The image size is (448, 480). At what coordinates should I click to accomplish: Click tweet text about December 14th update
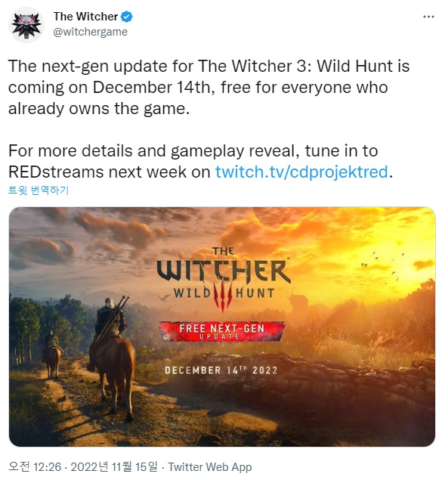point(209,87)
